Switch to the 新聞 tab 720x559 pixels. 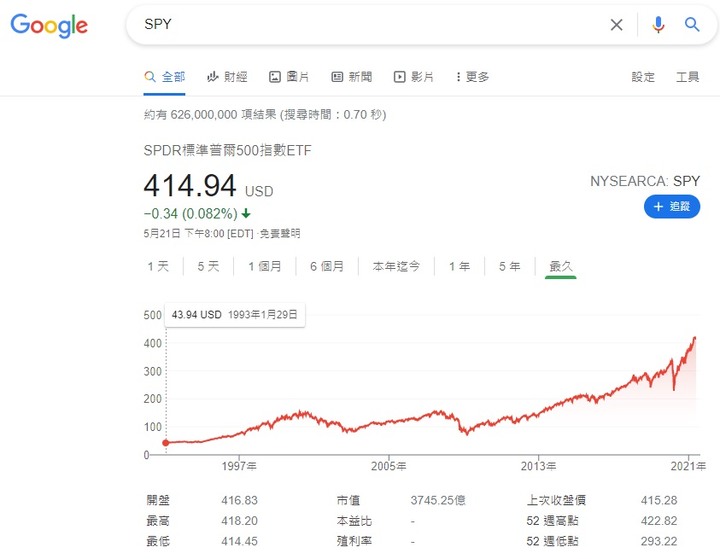[x=351, y=77]
